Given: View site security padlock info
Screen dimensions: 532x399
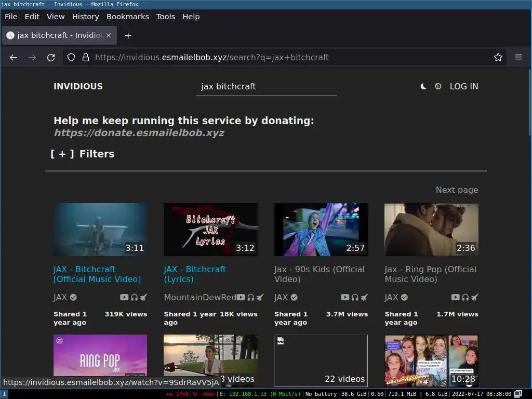Looking at the screenshot, I should (x=86, y=57).
